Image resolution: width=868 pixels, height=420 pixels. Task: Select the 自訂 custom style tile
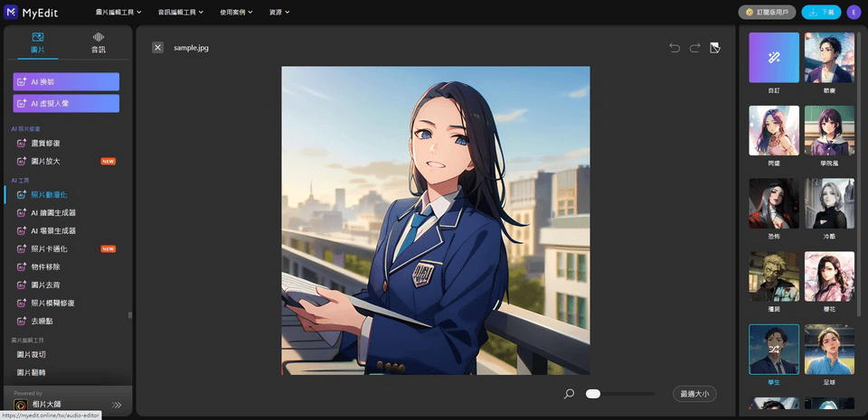point(774,58)
